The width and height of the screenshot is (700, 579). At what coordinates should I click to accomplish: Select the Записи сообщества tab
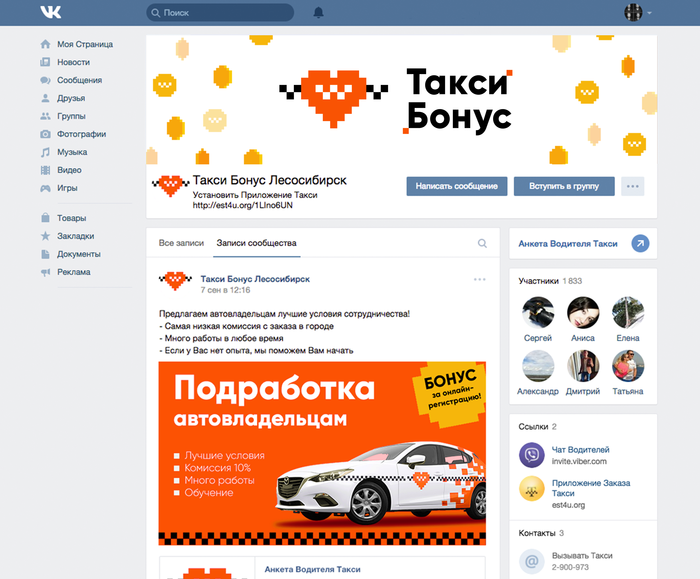pyautogui.click(x=256, y=243)
